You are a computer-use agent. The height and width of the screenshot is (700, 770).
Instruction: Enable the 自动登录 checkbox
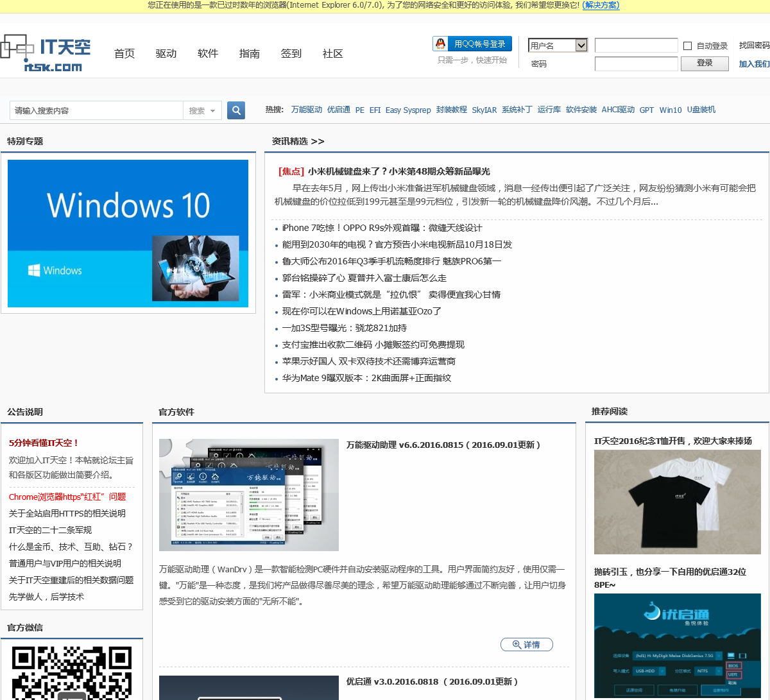[687, 46]
